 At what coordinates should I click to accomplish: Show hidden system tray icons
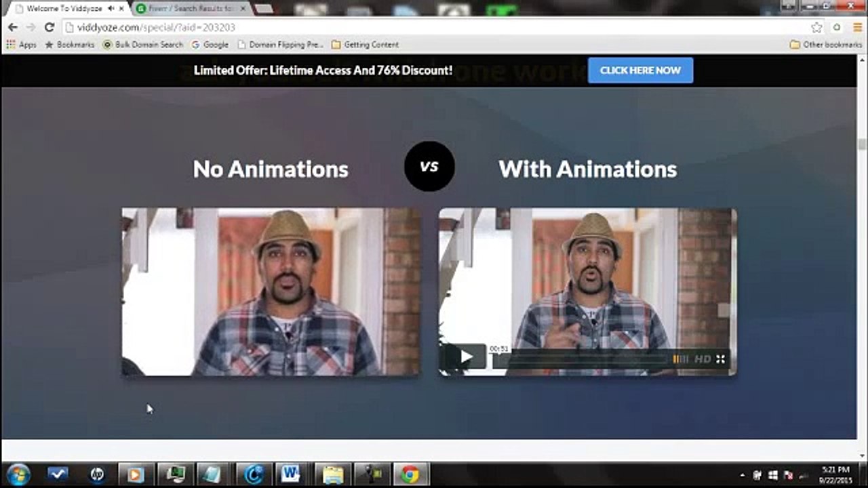[x=743, y=475]
